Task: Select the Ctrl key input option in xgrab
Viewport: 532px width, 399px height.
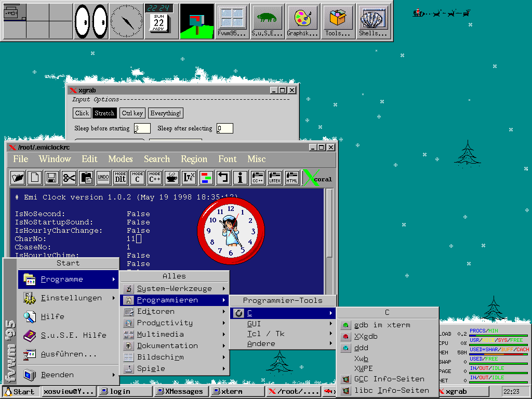Action: point(132,113)
